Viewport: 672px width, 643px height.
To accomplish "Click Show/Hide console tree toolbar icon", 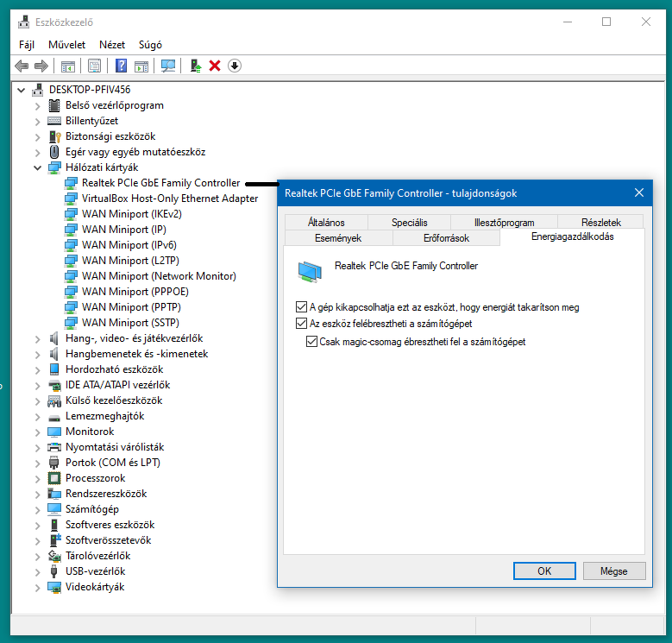I will point(67,66).
